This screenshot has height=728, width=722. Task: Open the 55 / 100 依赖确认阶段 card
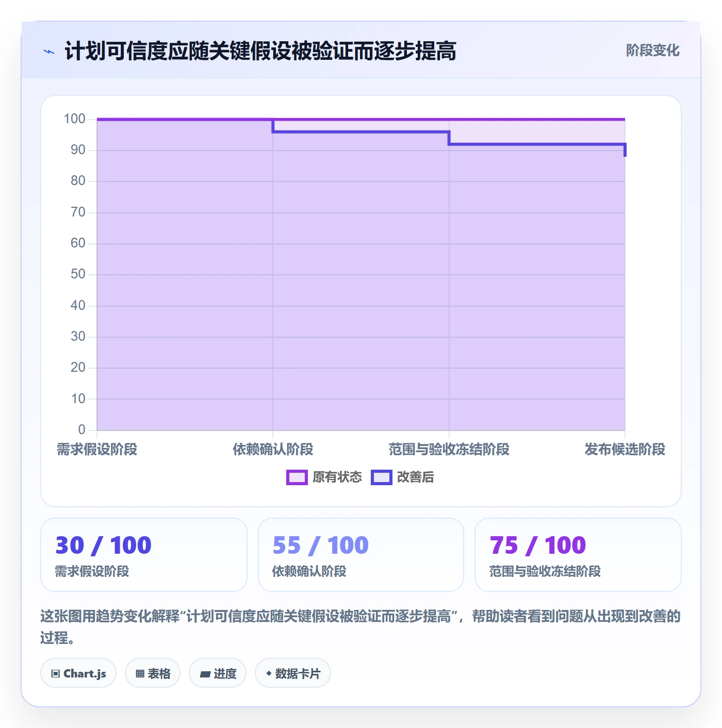coord(361,555)
